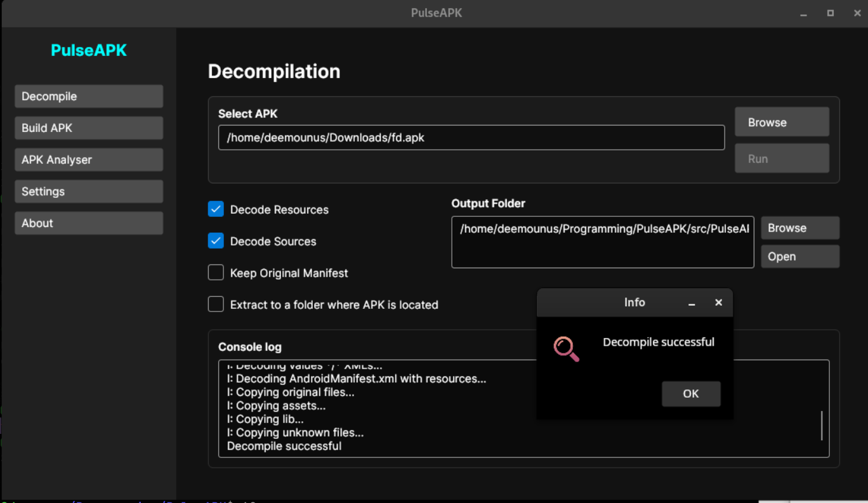This screenshot has width=868, height=503.
Task: Click the Select APK path field
Action: [471, 138]
